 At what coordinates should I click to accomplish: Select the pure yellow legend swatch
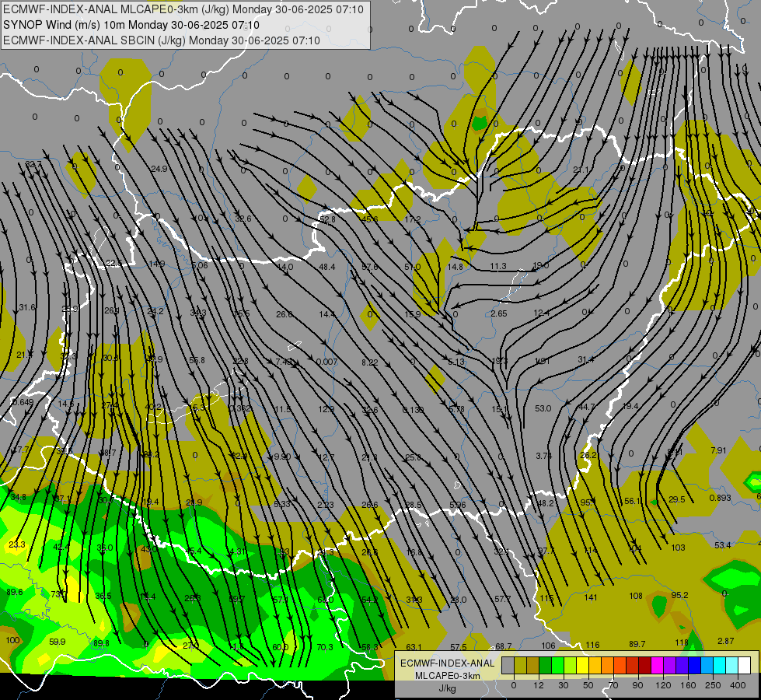pyautogui.click(x=583, y=665)
